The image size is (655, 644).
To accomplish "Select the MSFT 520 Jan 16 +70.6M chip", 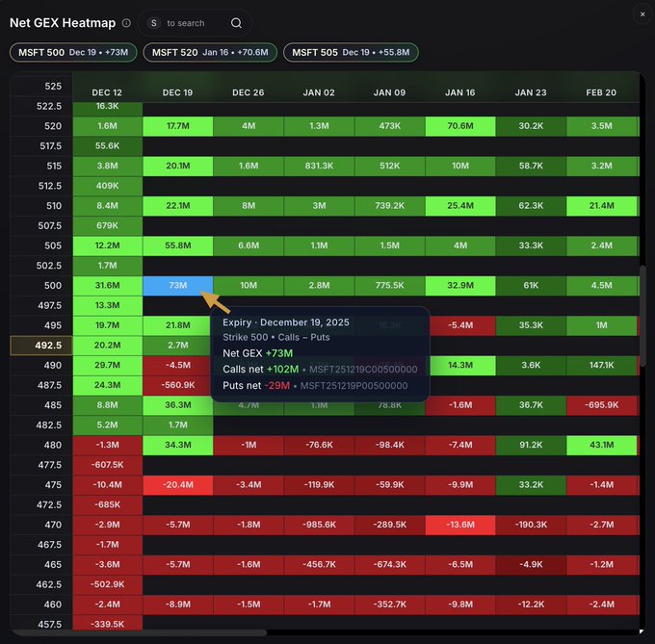I will tap(210, 53).
